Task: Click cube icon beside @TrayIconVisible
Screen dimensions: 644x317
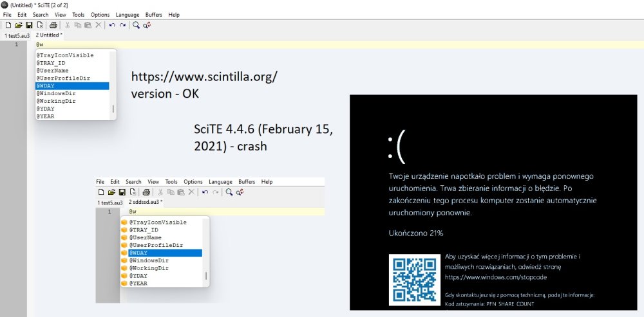Action: click(x=124, y=222)
